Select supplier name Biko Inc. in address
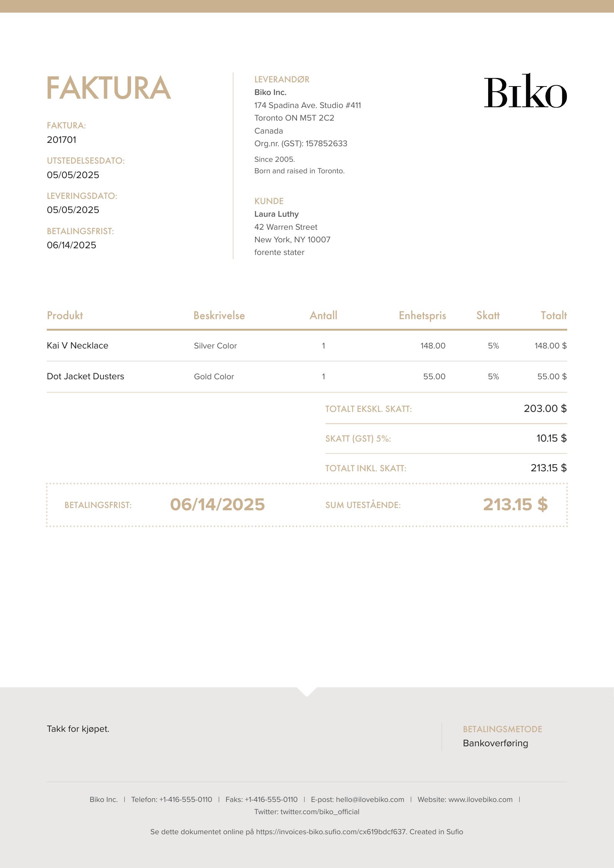The height and width of the screenshot is (868, 614). (270, 92)
